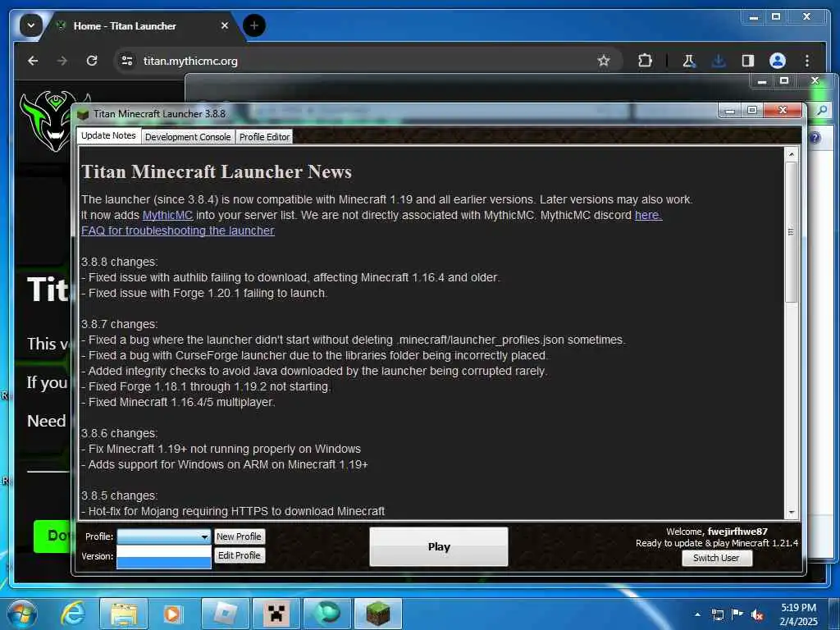Minimize the Titan Minecraft Launcher window
This screenshot has width=840, height=630.
tap(729, 111)
